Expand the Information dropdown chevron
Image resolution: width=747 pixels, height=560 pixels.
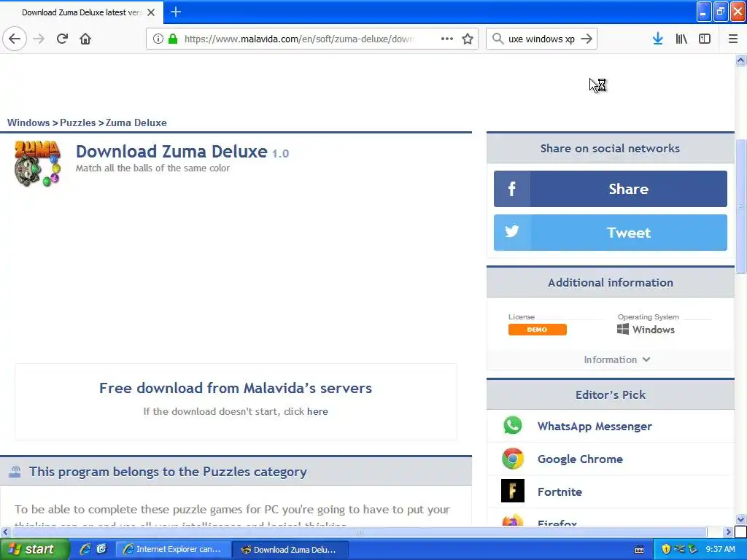(x=646, y=359)
